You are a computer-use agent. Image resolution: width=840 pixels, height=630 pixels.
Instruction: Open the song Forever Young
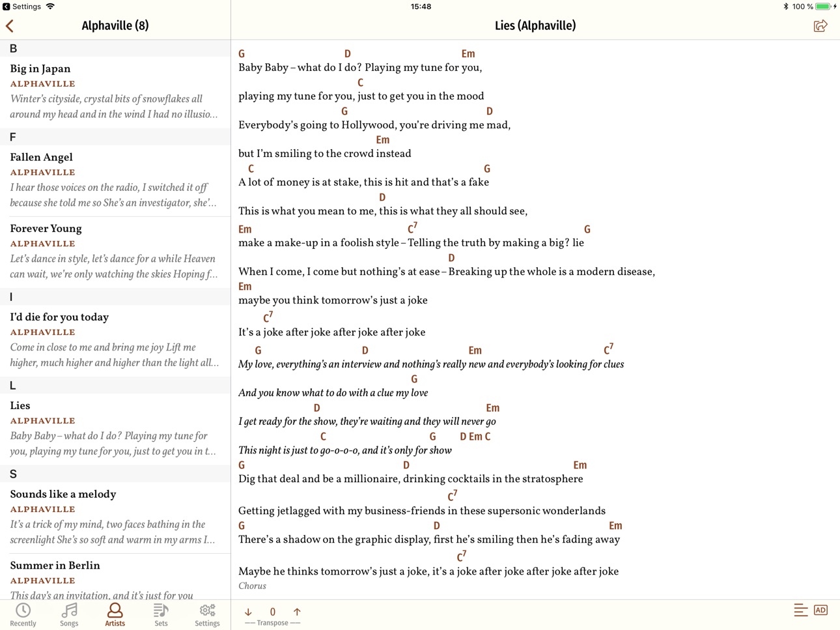tap(115, 251)
